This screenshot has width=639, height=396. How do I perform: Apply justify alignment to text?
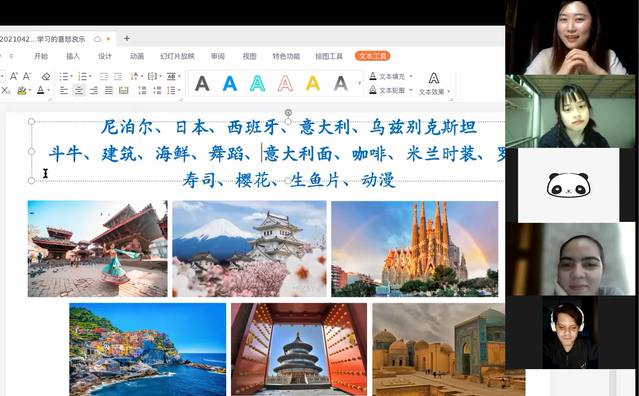click(108, 90)
